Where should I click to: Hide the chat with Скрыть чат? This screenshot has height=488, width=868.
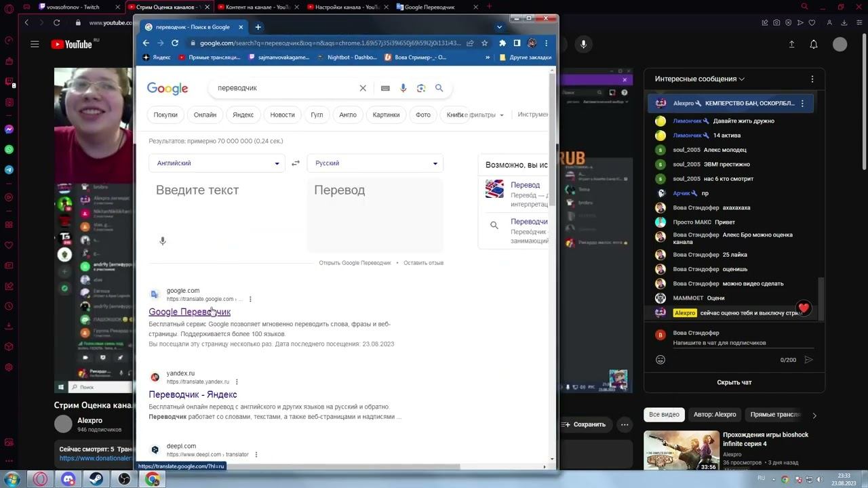(x=734, y=382)
